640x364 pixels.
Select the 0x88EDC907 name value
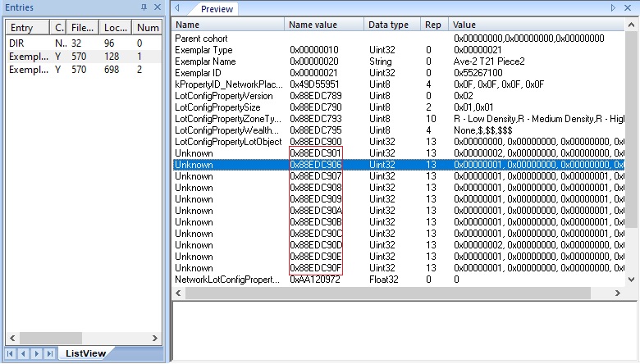point(316,176)
